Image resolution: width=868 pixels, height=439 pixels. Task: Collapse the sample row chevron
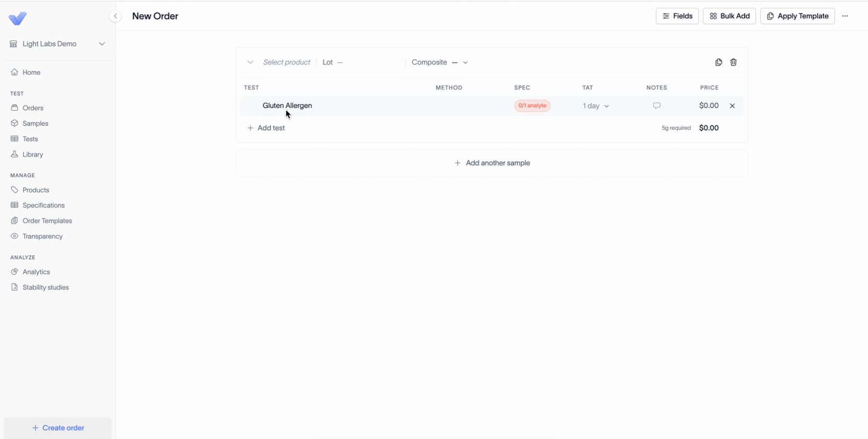[x=250, y=62]
